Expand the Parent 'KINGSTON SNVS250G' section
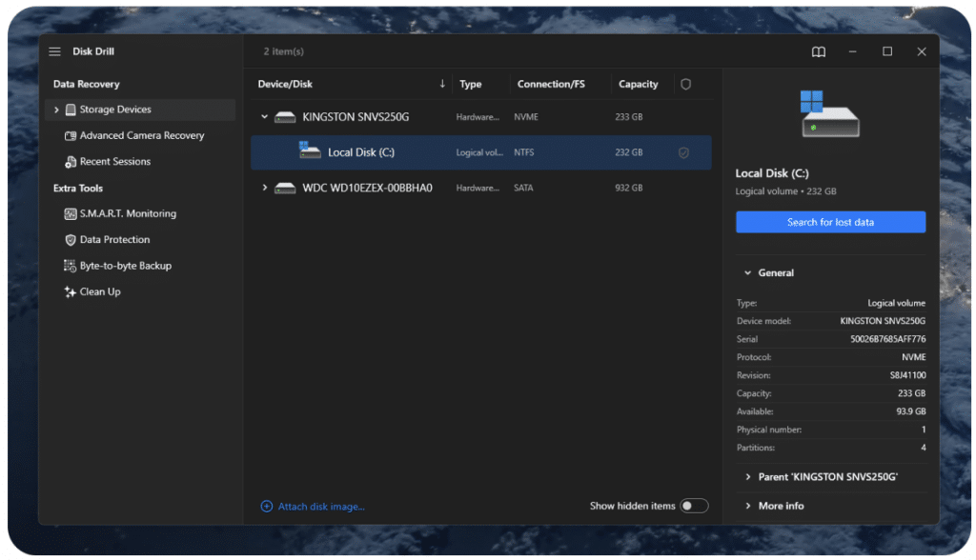 [x=748, y=477]
